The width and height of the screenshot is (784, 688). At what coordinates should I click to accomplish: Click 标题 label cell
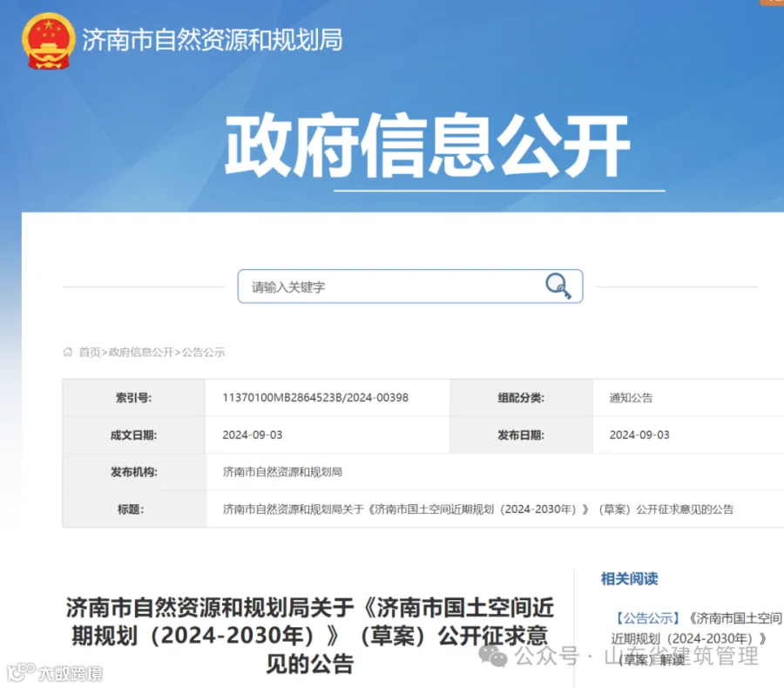click(x=134, y=509)
